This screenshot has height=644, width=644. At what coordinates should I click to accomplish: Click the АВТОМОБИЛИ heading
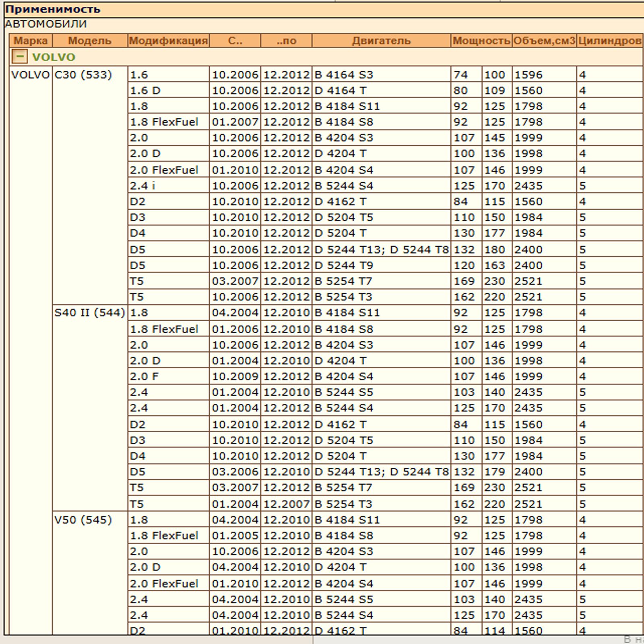pyautogui.click(x=45, y=24)
